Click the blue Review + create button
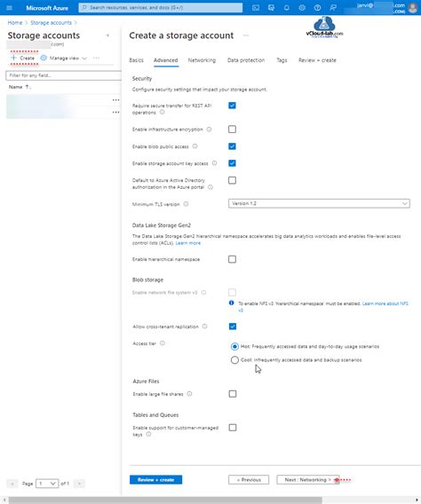The image size is (421, 504). [x=156, y=479]
